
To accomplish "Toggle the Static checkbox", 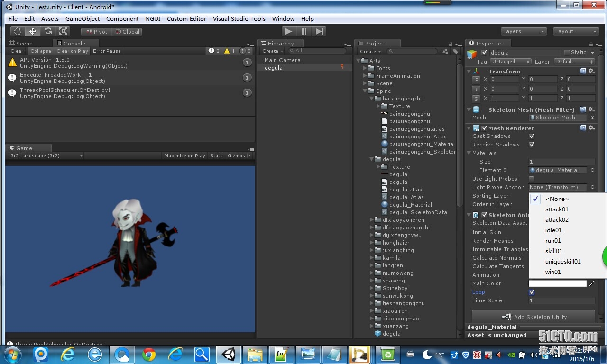I will (x=567, y=52).
